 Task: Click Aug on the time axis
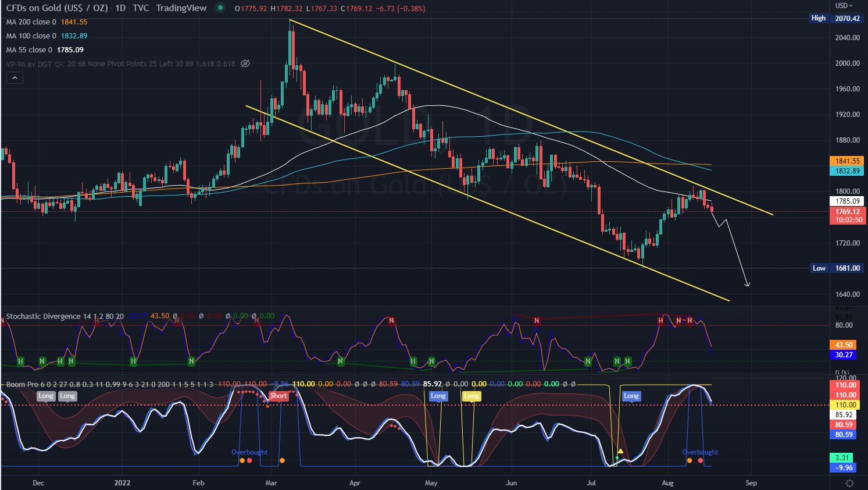[667, 483]
